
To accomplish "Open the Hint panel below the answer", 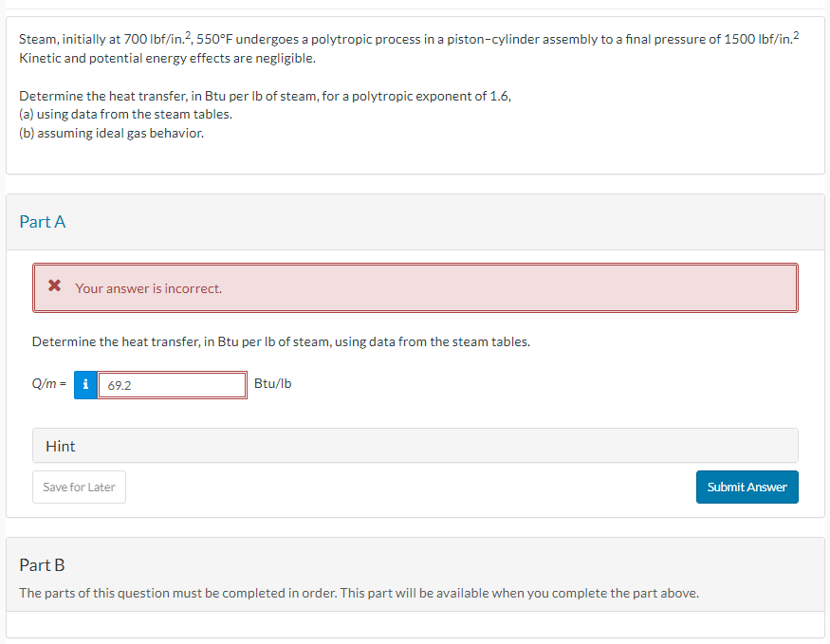I will coord(60,446).
